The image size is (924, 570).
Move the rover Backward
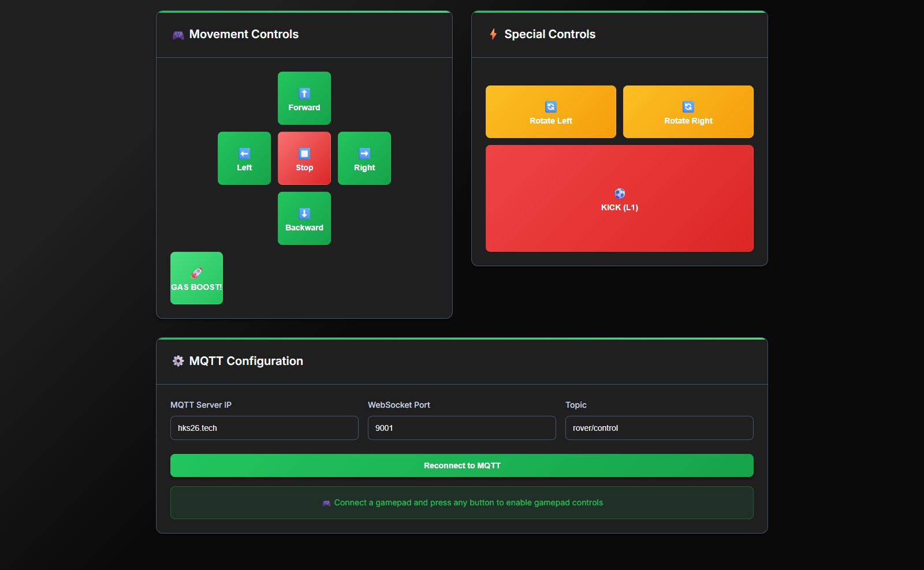[304, 218]
